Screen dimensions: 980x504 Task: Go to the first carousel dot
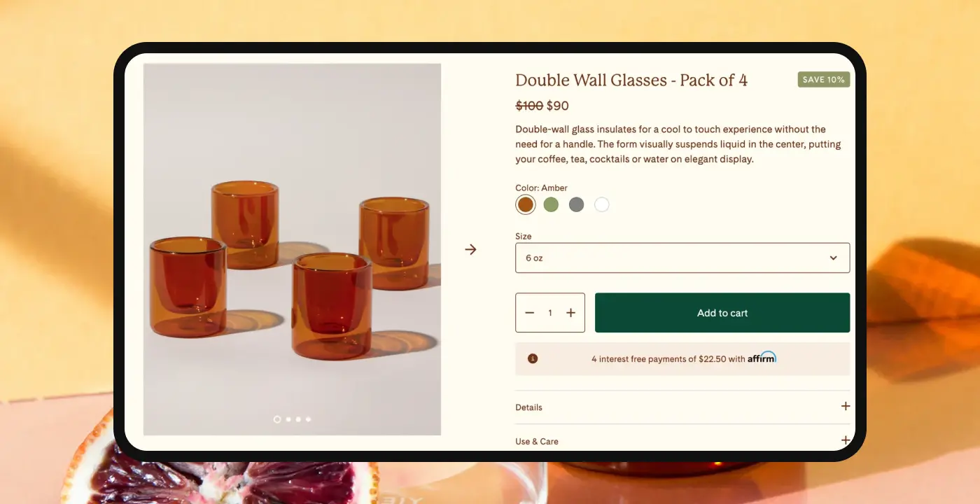tap(277, 419)
